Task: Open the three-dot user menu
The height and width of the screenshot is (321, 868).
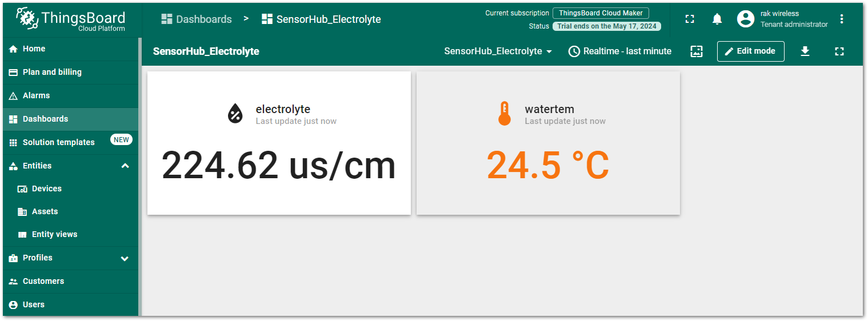Action: tap(842, 19)
